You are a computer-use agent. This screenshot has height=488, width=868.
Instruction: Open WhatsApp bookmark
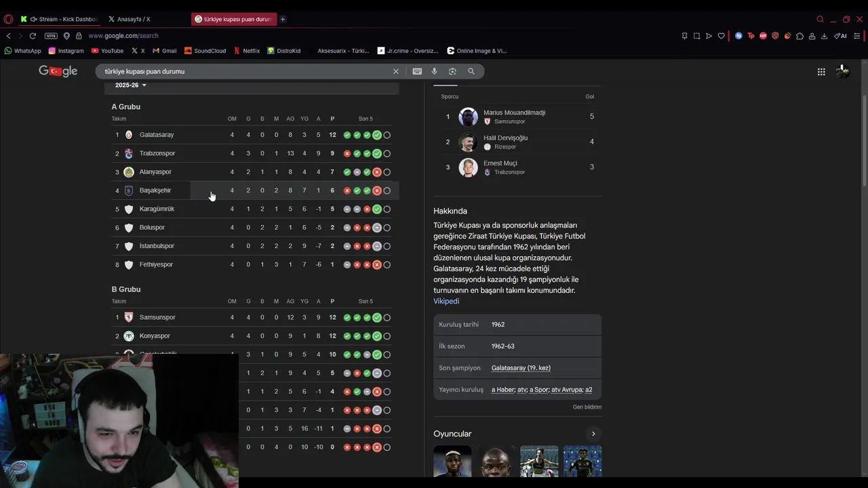tap(22, 51)
